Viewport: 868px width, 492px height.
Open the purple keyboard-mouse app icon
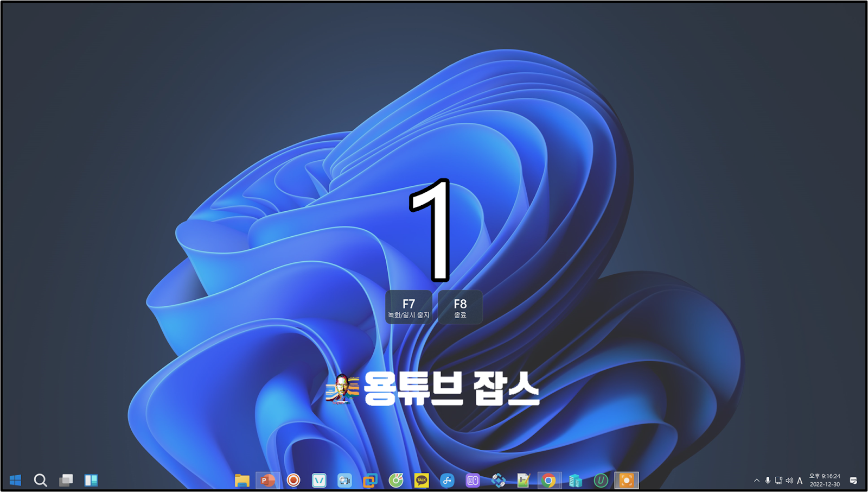coord(473,480)
